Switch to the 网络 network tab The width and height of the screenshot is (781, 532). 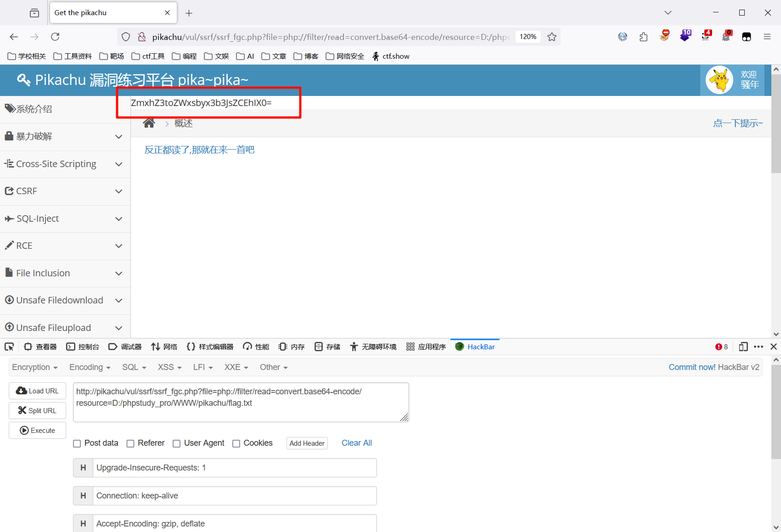pyautogui.click(x=164, y=347)
